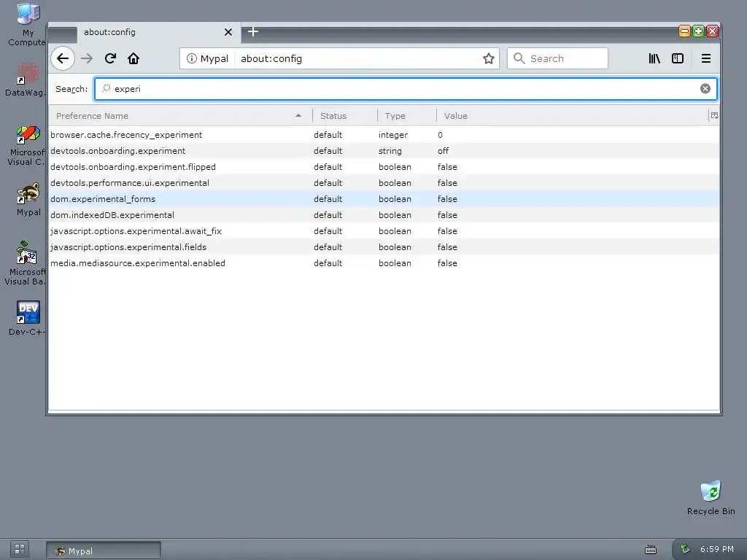Select dom.experimental_forms preference
Image resolution: width=747 pixels, height=560 pixels.
(x=384, y=199)
